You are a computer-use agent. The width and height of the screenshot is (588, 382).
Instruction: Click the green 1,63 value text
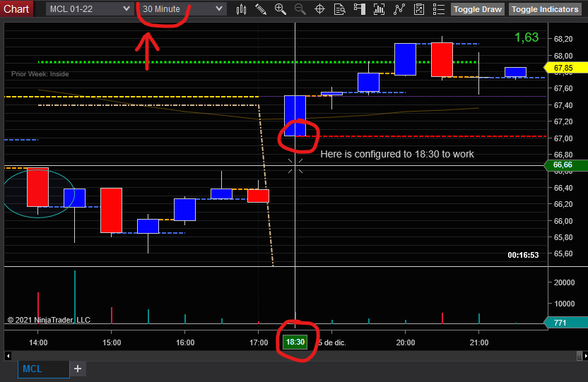(x=527, y=37)
